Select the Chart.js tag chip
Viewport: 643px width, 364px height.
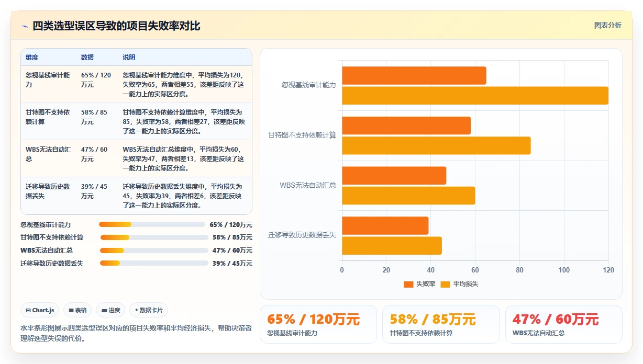click(x=40, y=310)
